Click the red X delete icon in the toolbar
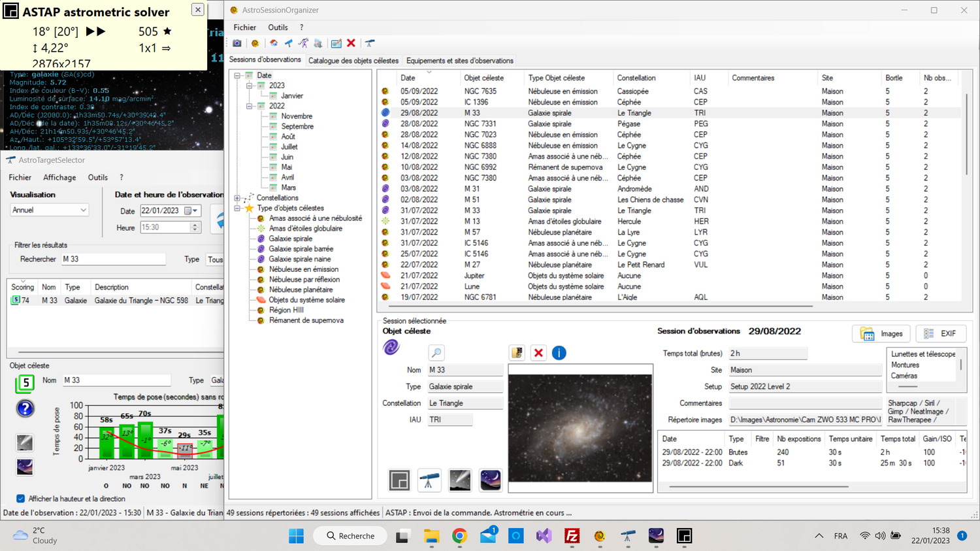 tap(351, 42)
